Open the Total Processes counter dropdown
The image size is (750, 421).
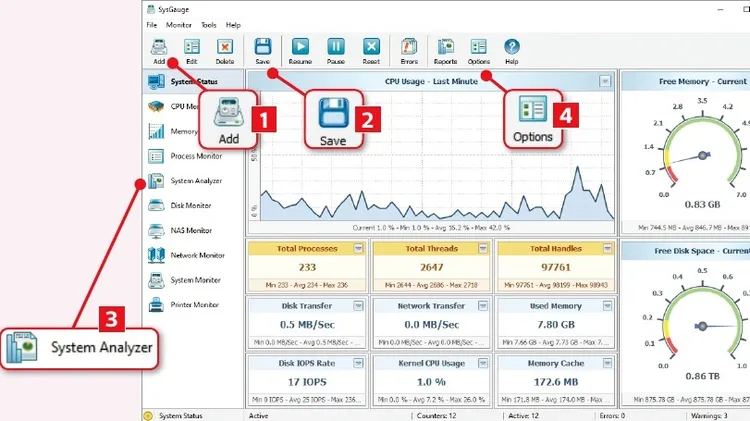pos(358,248)
